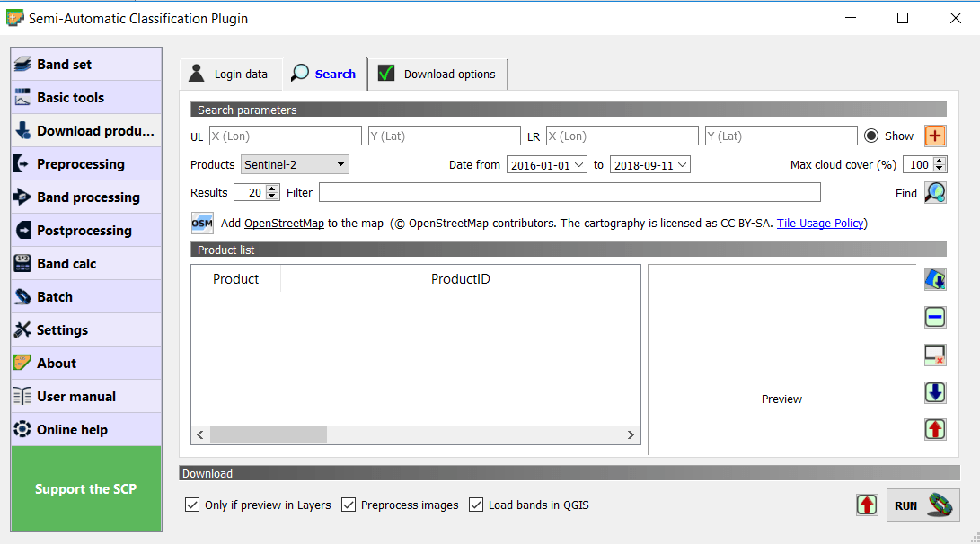
Task: Switch to the Login data tab
Action: [230, 74]
